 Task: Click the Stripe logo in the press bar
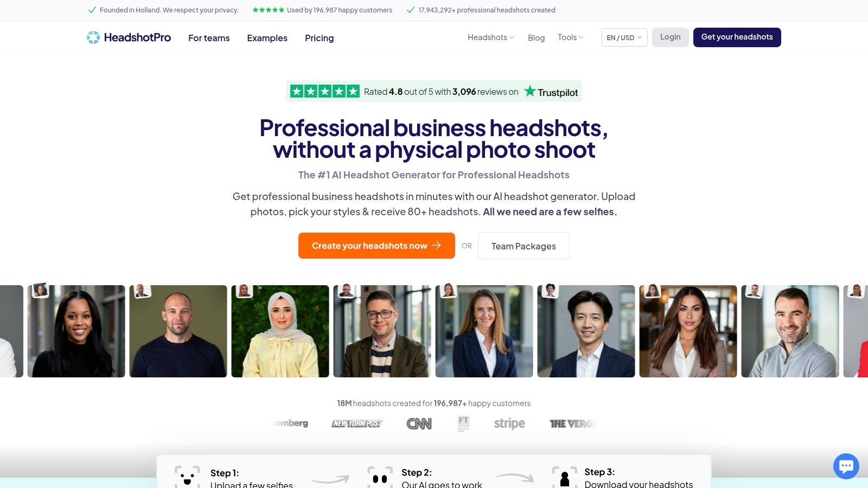pos(509,423)
